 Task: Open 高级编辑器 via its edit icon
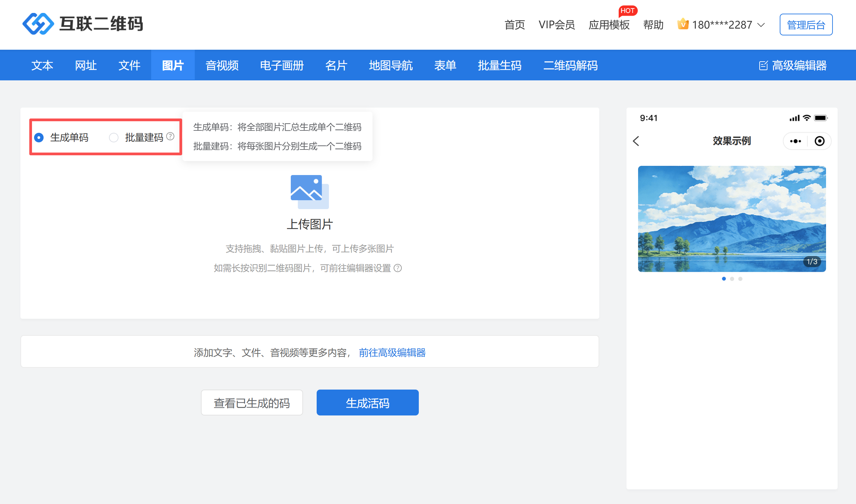point(763,65)
